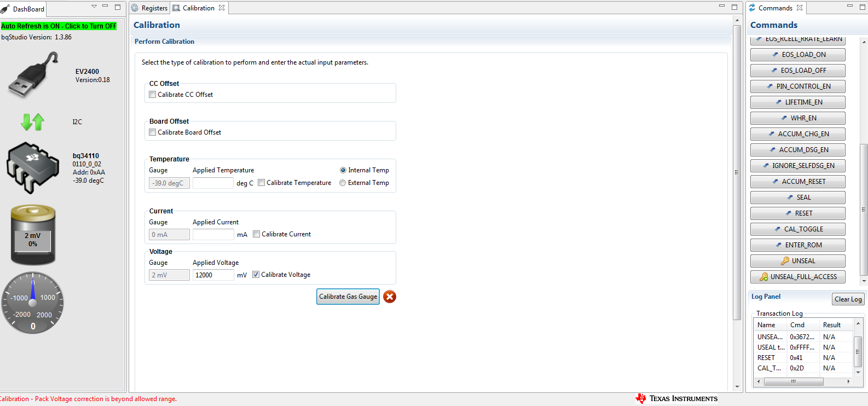Image resolution: width=868 pixels, height=406 pixels.
Task: Click the Registers tab gear icon
Action: pos(135,8)
